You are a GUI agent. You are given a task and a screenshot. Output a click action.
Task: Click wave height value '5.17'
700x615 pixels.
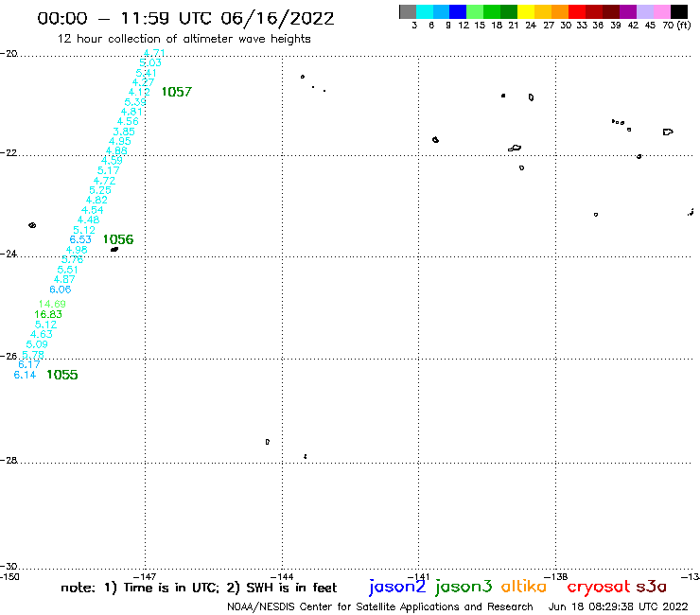coord(109,170)
